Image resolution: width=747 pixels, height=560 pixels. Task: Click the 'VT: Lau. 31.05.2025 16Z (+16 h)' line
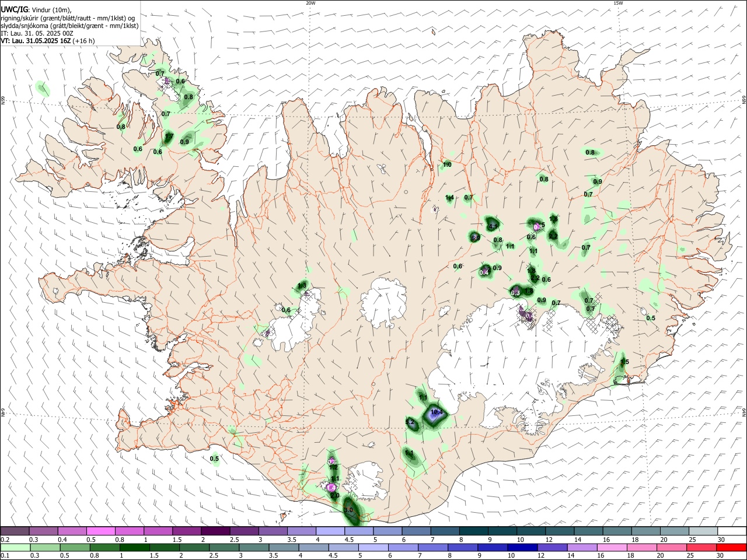point(47,41)
